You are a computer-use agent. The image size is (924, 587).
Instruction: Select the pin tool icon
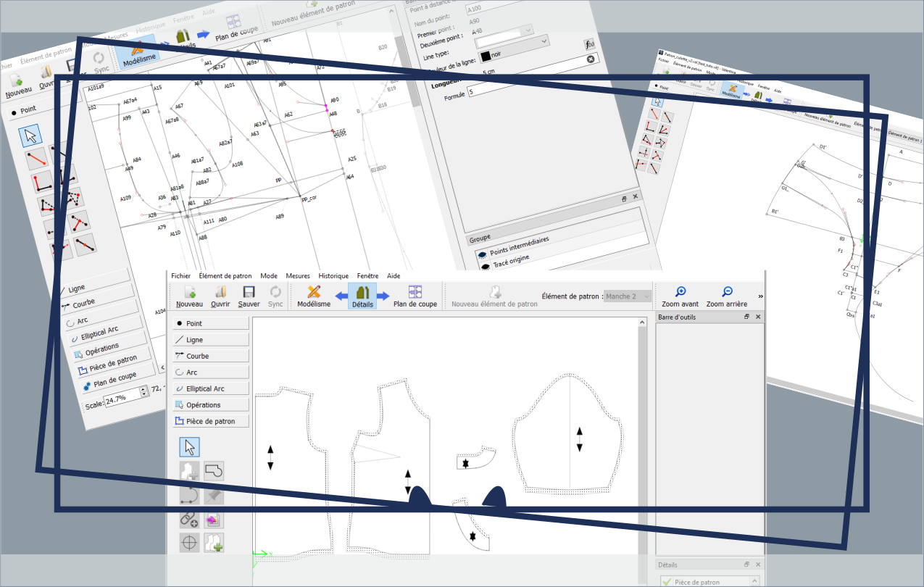point(214,495)
